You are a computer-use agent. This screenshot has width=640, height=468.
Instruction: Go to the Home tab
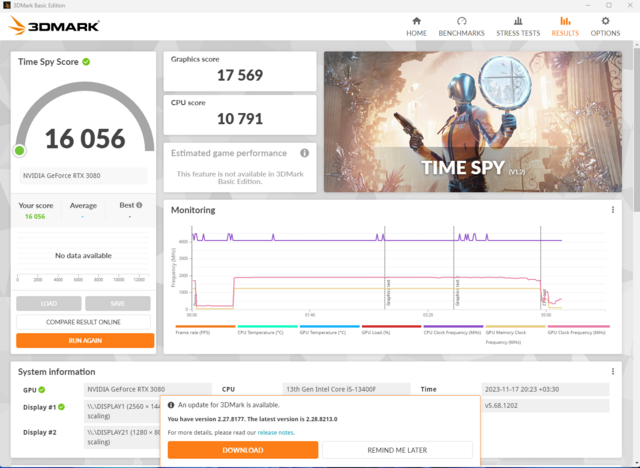click(416, 26)
